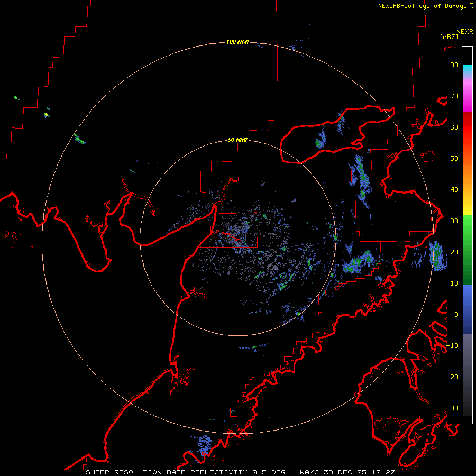This screenshot has width=476, height=476.
Task: Click the [dBZ] unit label
Action: tap(450, 37)
